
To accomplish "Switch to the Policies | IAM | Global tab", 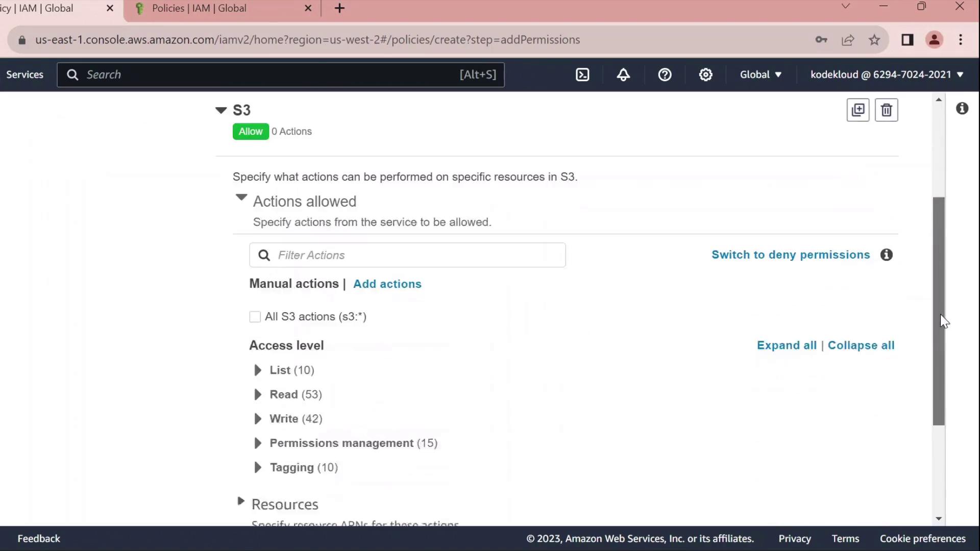I will coord(199,8).
